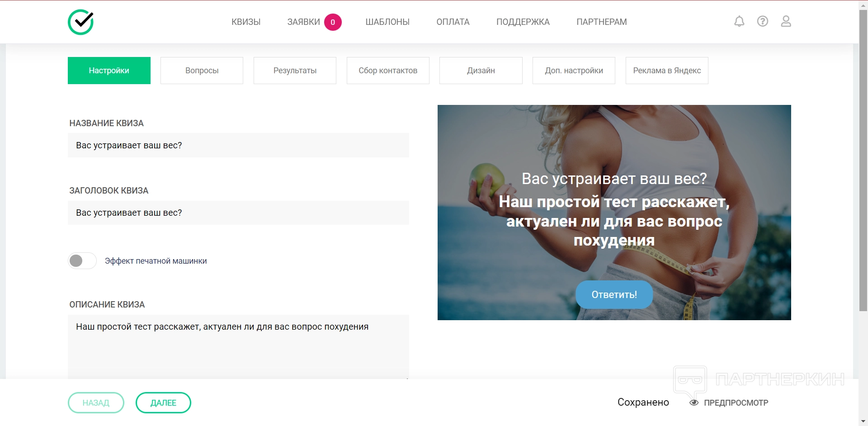Viewport: 868px width, 426px height.
Task: Click the eye icon next to Предпросмотр
Action: click(x=694, y=402)
